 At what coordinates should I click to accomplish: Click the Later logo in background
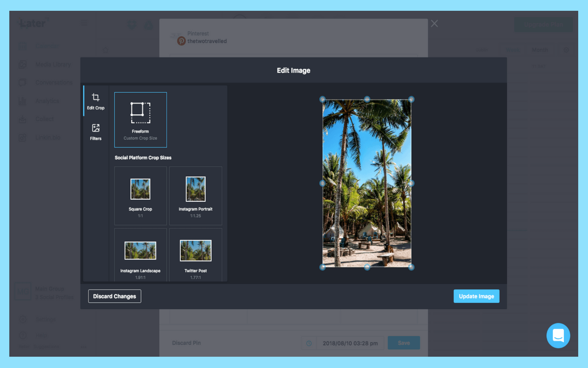[33, 23]
